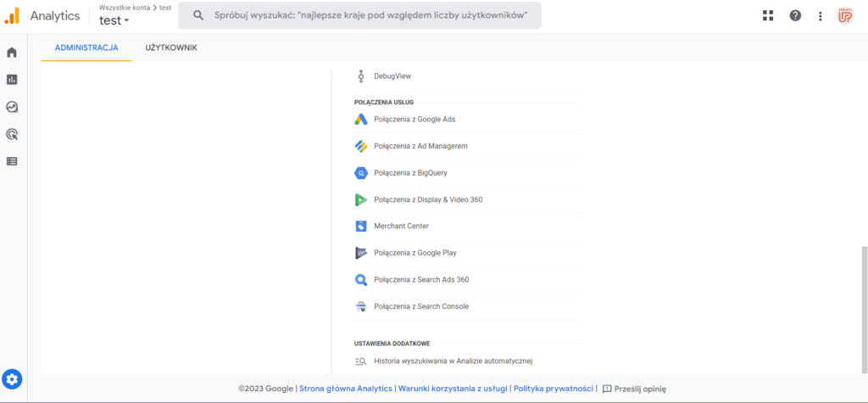Open the Google apps grid icon

768,15
